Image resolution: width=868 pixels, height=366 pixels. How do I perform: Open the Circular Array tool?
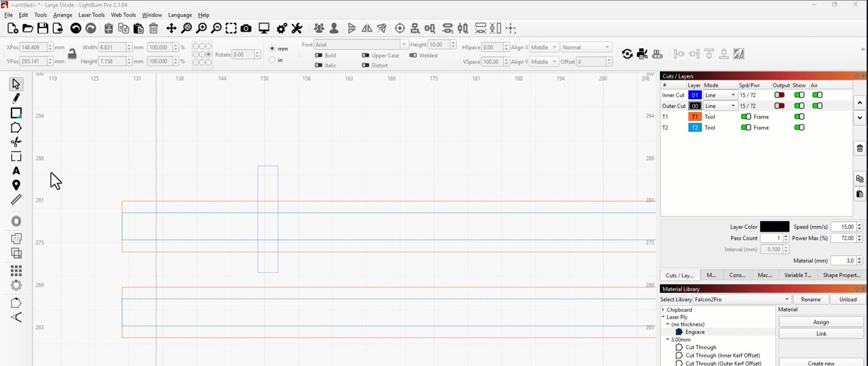(x=16, y=285)
